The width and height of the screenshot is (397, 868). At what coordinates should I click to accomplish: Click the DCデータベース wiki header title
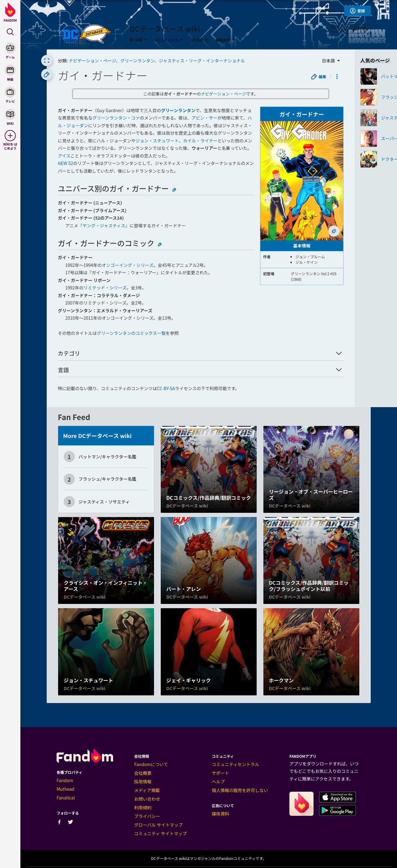click(x=164, y=29)
